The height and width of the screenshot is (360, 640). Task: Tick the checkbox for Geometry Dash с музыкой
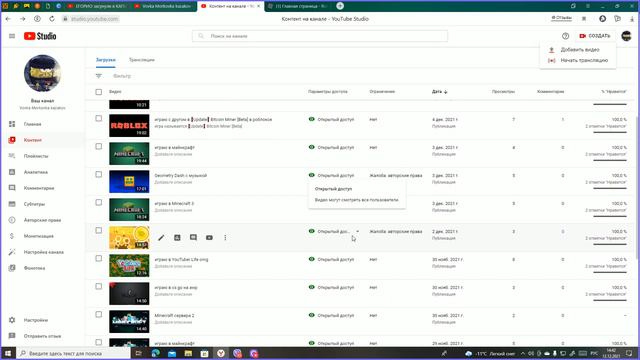point(98,174)
